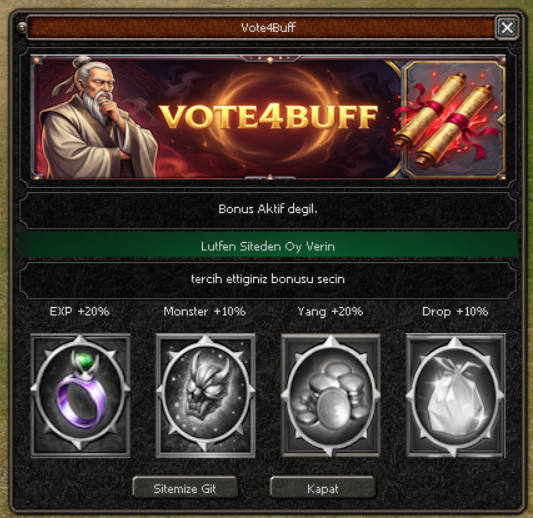This screenshot has width=533, height=518.
Task: Click the Kapat button
Action: click(323, 488)
